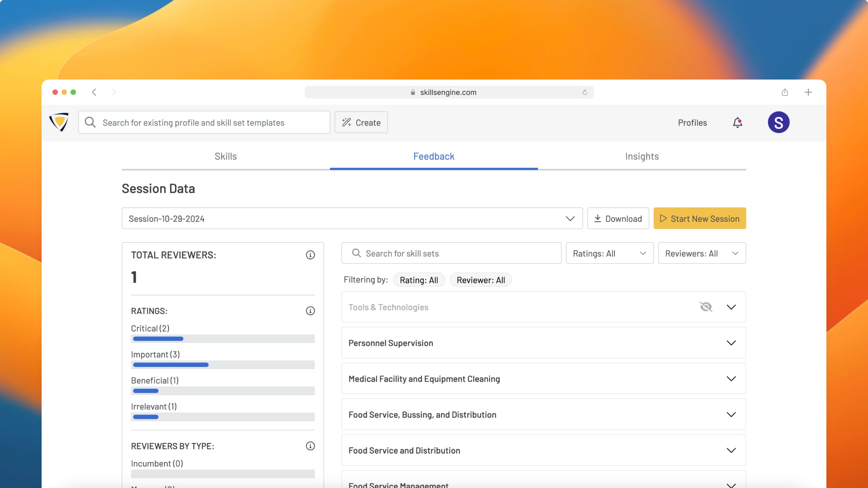Show info for Total Reviewers
868x488 pixels.
tap(310, 255)
